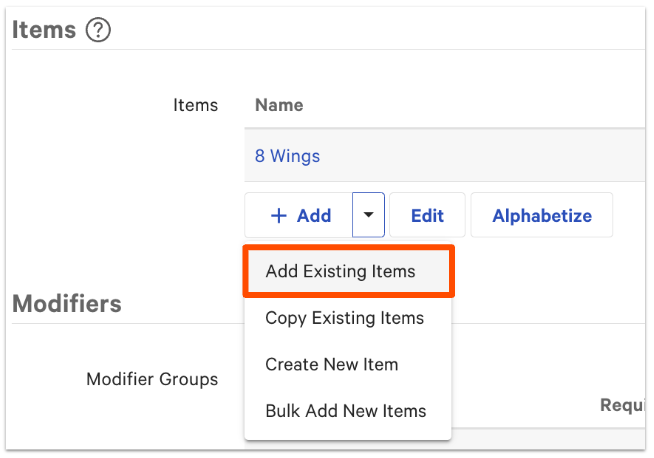Select Create New Item in the dropdown
Screen dimensions: 654x458
tap(331, 365)
